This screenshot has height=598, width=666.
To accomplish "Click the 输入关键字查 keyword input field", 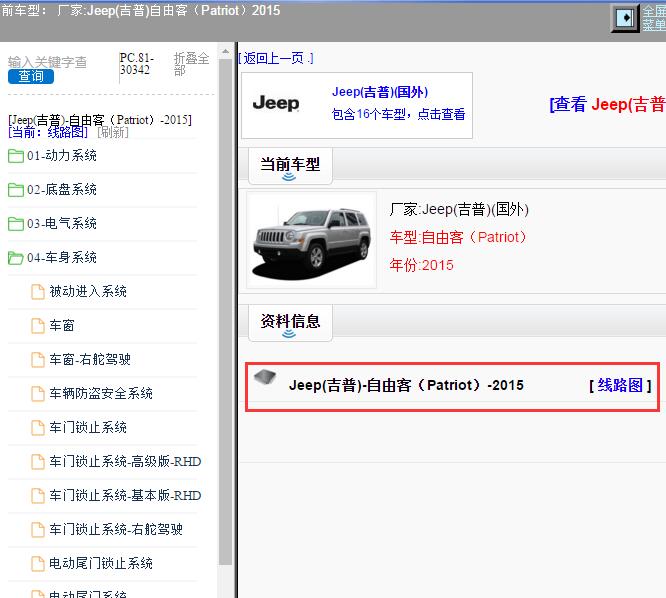I will [x=48, y=62].
